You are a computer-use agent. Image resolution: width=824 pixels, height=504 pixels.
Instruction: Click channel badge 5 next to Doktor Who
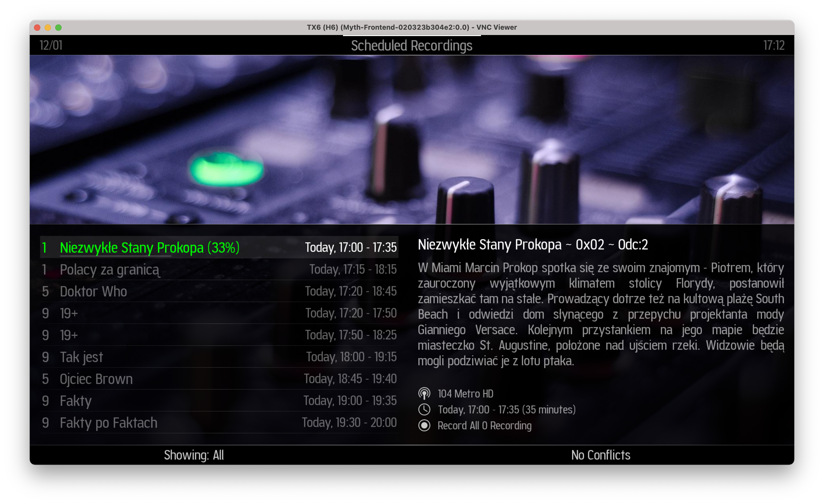tap(45, 291)
